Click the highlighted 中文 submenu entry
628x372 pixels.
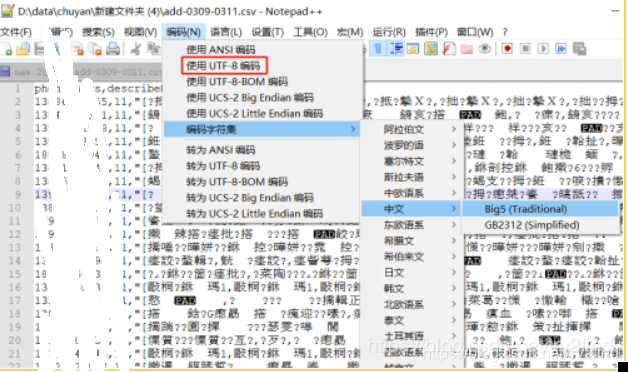(x=411, y=209)
